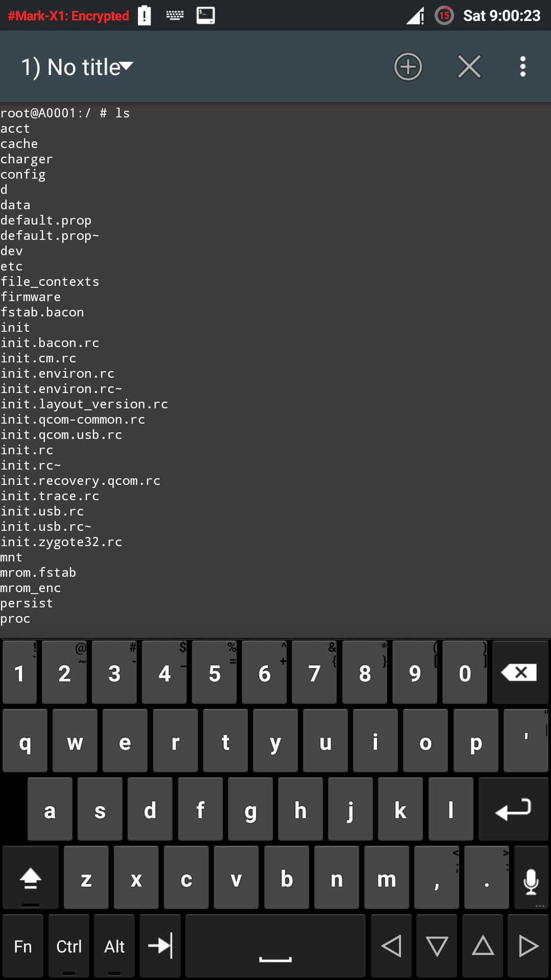Toggle the Alt modifier key
This screenshot has width=551, height=980.
(x=114, y=945)
